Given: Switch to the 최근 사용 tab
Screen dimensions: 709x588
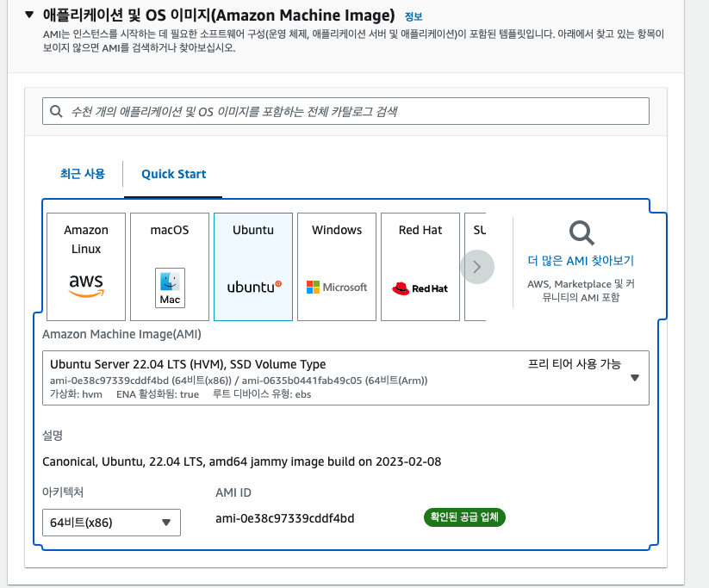Looking at the screenshot, I should tap(83, 174).
